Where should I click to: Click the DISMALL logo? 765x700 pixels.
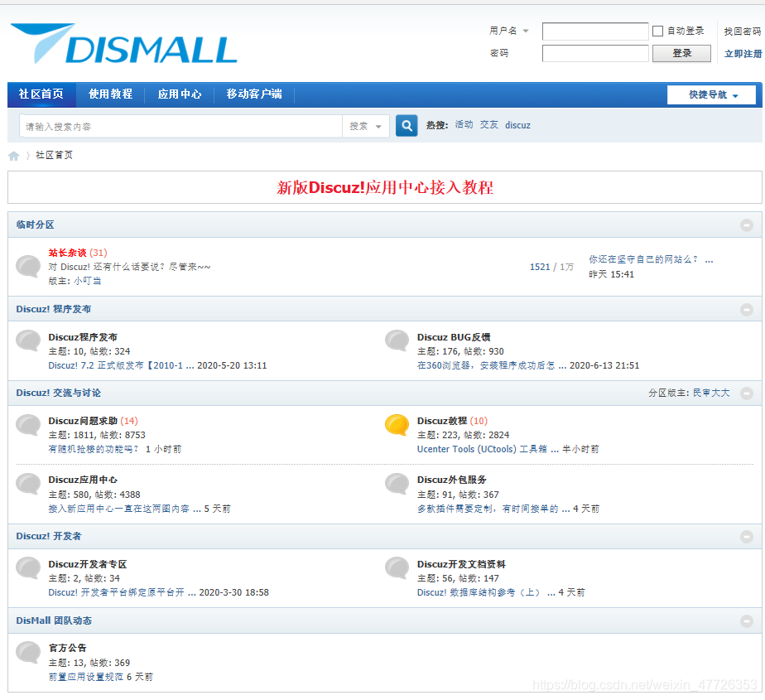[124, 44]
